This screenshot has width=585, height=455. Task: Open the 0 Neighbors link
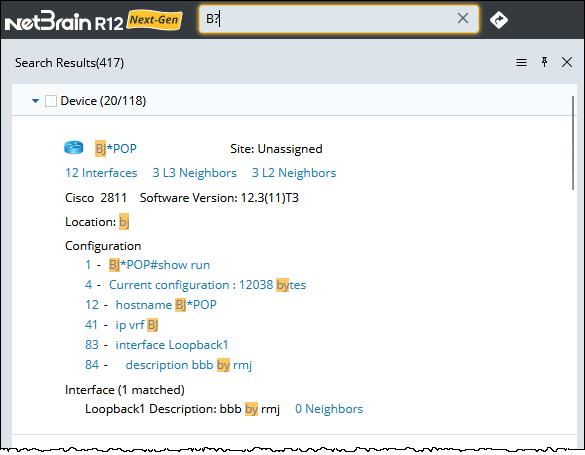pos(329,409)
